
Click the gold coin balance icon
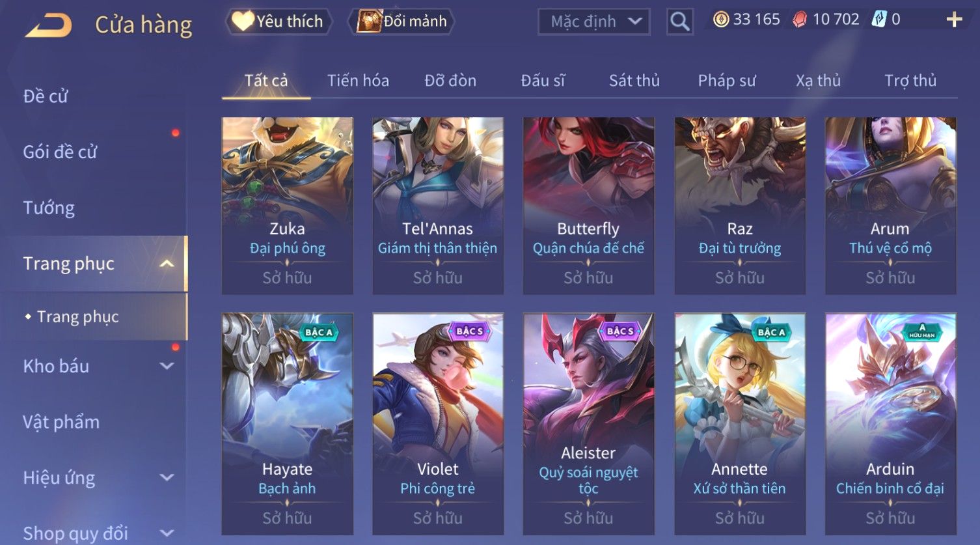[720, 20]
